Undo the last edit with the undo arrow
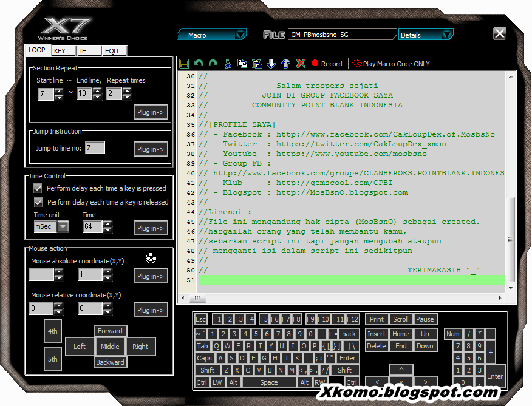This screenshot has width=532, height=406. tap(199, 63)
